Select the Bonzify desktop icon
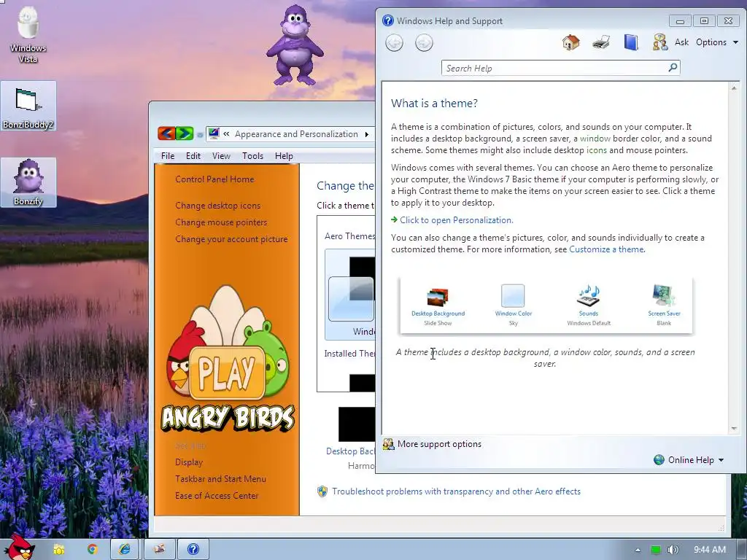This screenshot has height=560, width=747. [x=28, y=182]
